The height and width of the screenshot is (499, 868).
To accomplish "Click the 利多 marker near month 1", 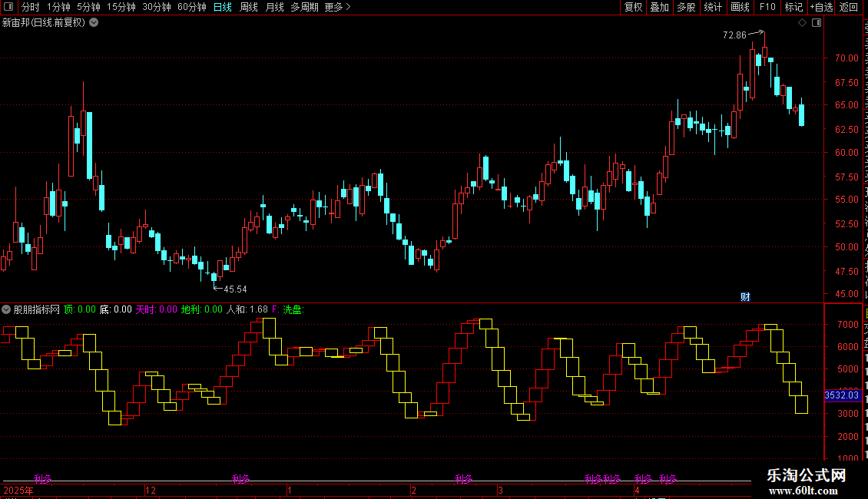I will coord(240,478).
